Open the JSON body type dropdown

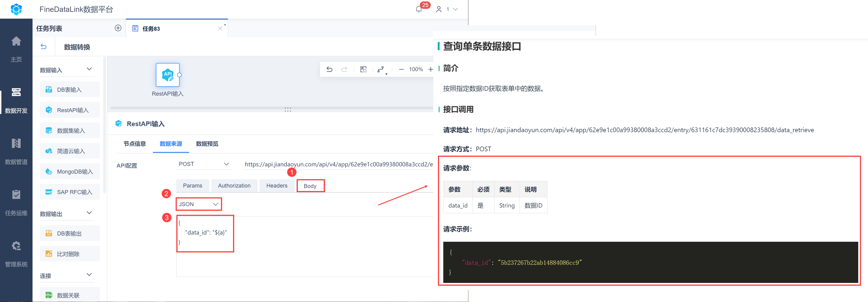(198, 204)
